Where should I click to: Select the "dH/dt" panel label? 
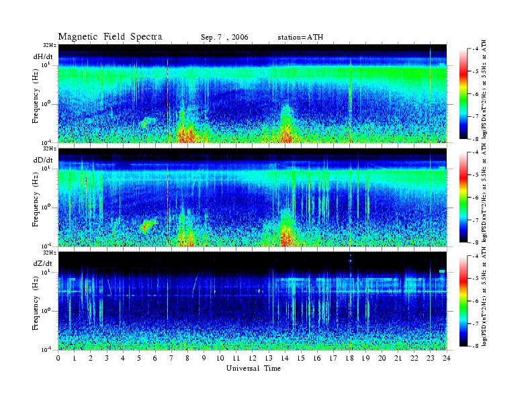click(x=43, y=56)
